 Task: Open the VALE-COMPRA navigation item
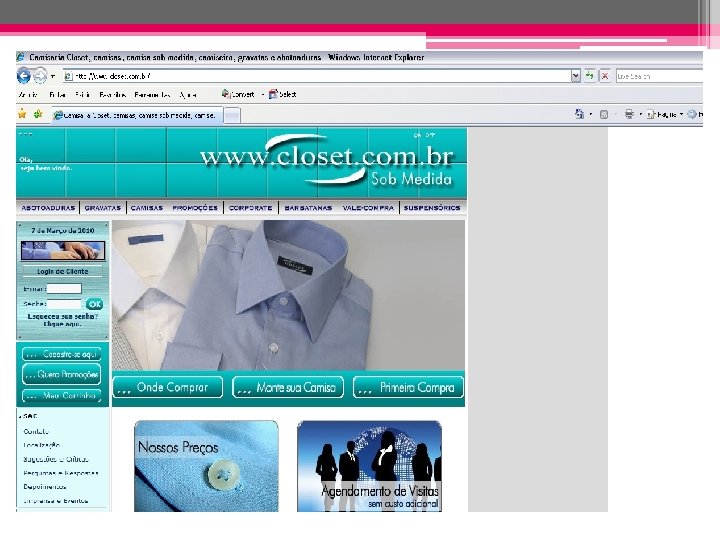pyautogui.click(x=368, y=208)
